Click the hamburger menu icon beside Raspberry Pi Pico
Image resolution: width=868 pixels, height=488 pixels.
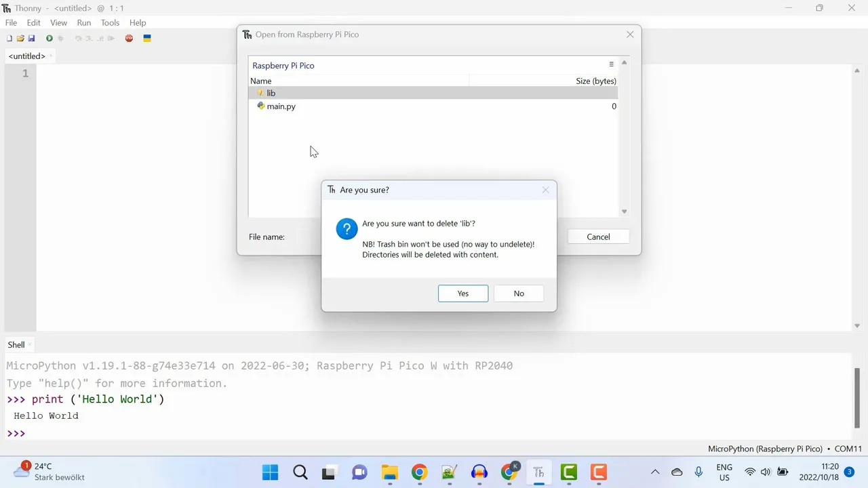click(x=611, y=64)
